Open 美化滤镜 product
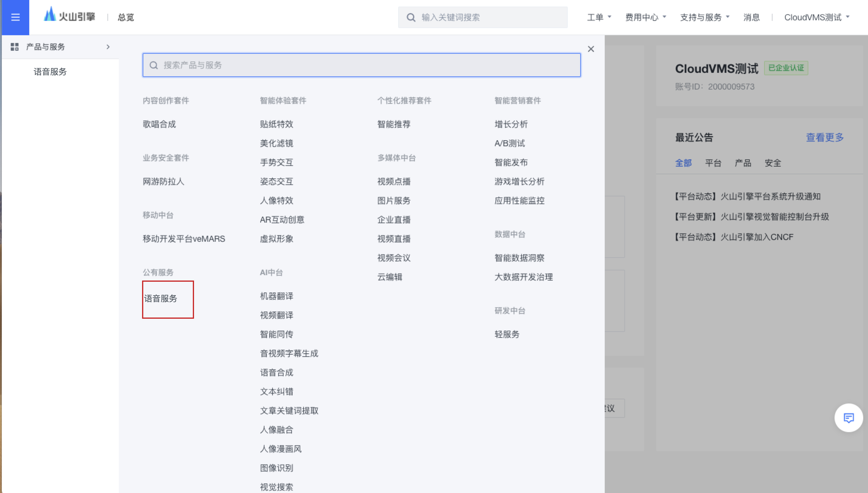This screenshot has height=493, width=868. point(277,143)
